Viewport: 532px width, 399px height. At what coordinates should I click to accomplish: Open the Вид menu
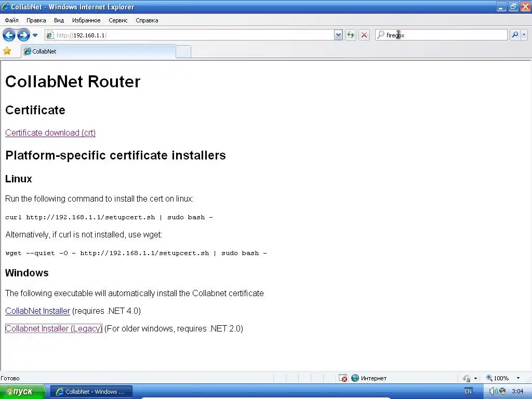click(x=59, y=20)
